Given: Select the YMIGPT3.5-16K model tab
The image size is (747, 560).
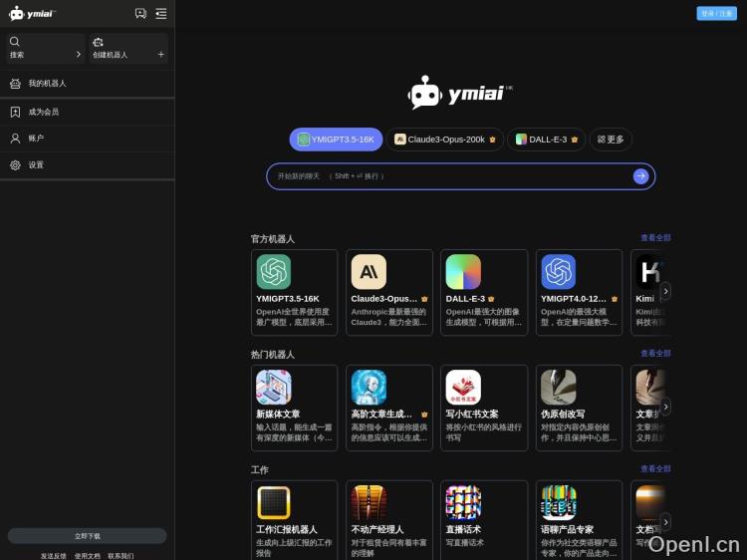Looking at the screenshot, I should [x=336, y=140].
